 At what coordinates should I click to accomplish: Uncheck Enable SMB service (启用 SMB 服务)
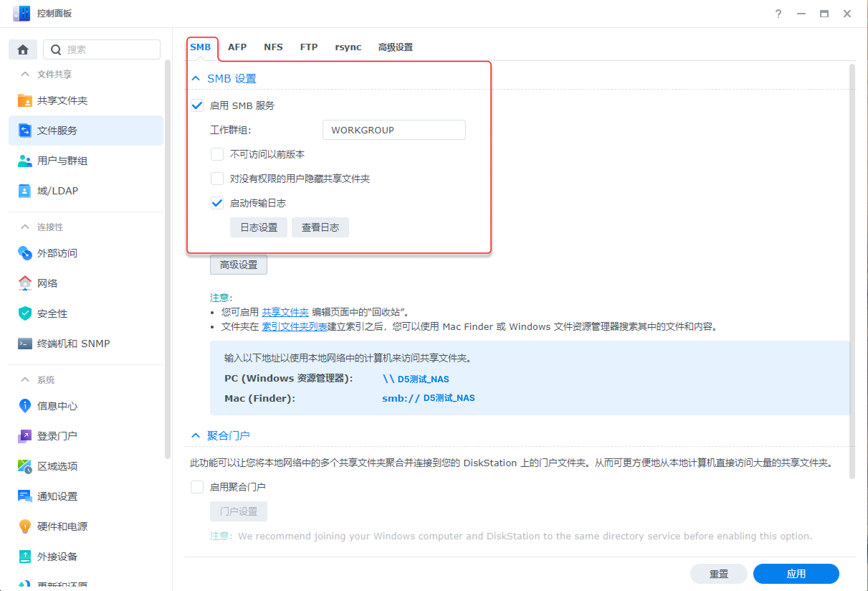point(197,105)
